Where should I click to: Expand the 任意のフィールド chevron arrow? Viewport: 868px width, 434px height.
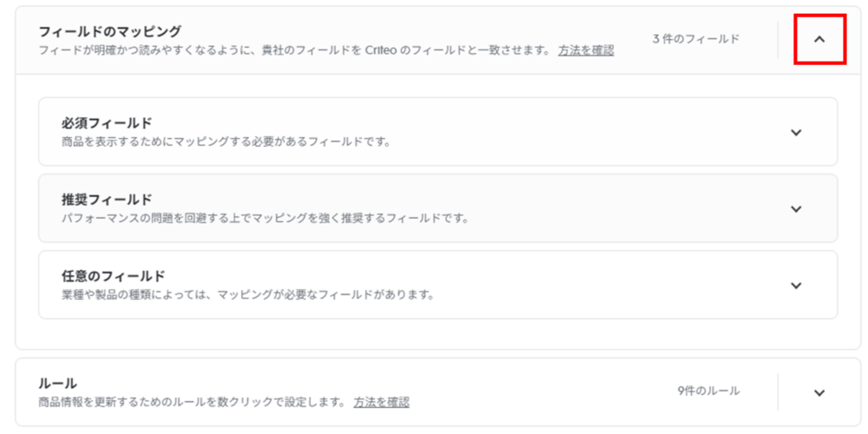[x=796, y=286]
